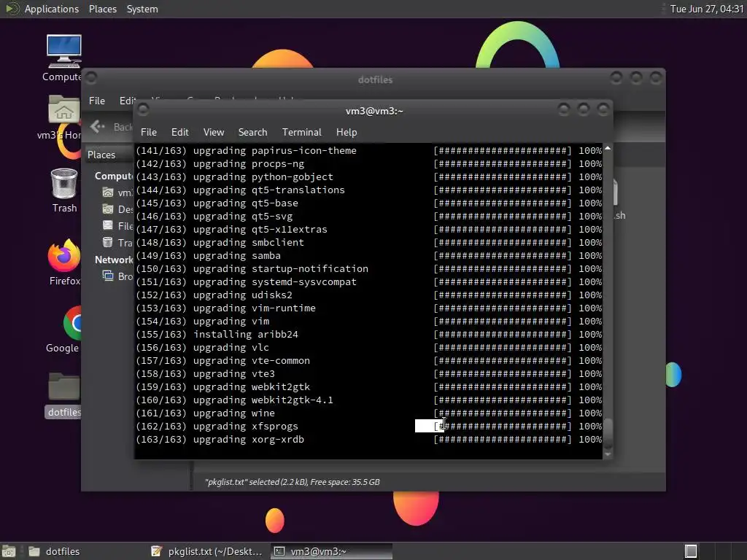This screenshot has height=560, width=747.
Task: Click terminal scrollbar up arrow
Action: pyautogui.click(x=608, y=149)
